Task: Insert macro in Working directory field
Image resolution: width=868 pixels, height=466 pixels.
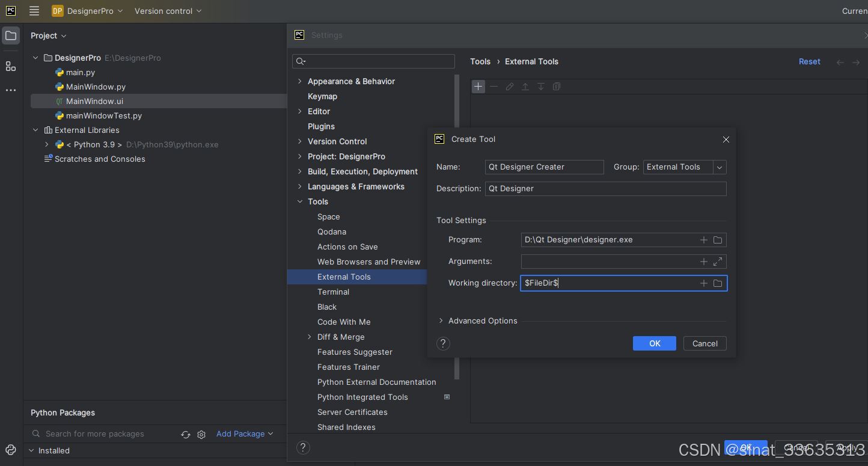Action: 703,283
